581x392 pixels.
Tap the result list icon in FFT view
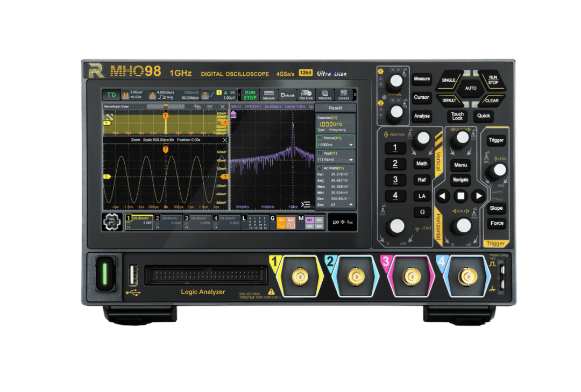(x=306, y=204)
